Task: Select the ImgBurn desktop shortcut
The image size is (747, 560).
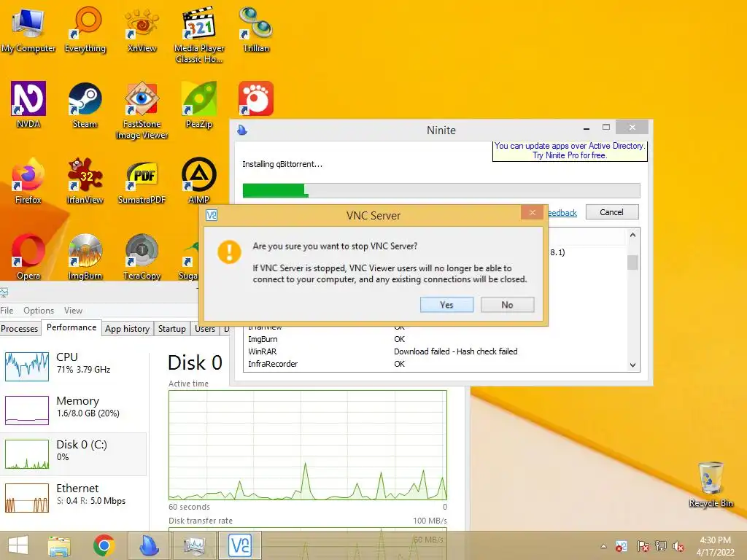Action: (x=85, y=257)
